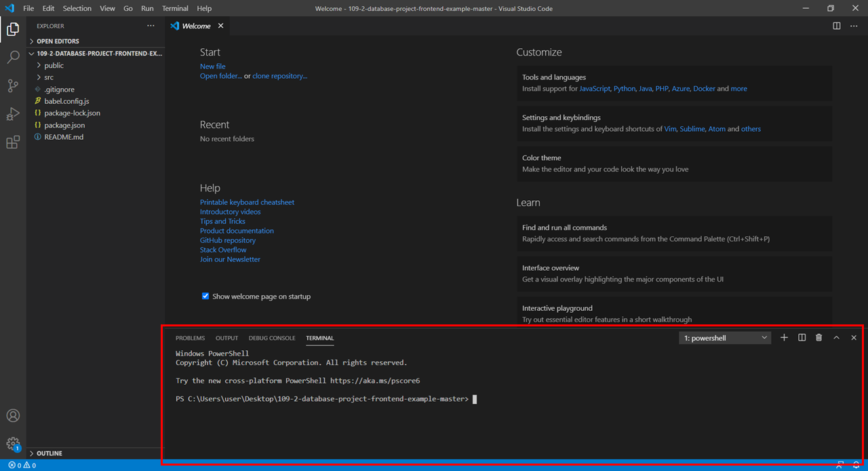Maximize the panel size chevron
Viewport: 868px width, 471px height.
[x=836, y=337]
